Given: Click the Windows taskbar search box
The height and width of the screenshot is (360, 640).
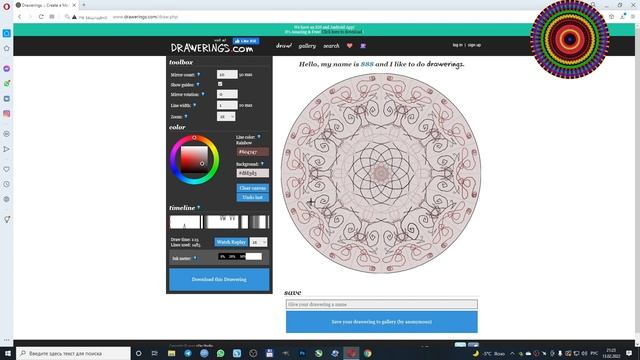Looking at the screenshot, I should (x=74, y=353).
